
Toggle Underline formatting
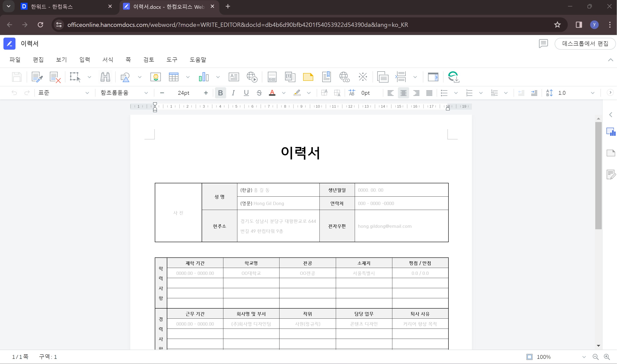pos(246,93)
